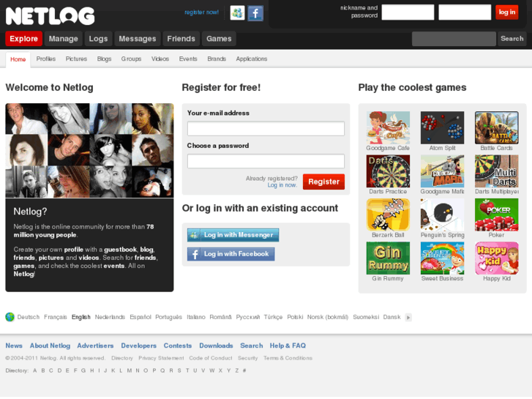The height and width of the screenshot is (399, 532).
Task: Open the Games main tab
Action: [219, 39]
